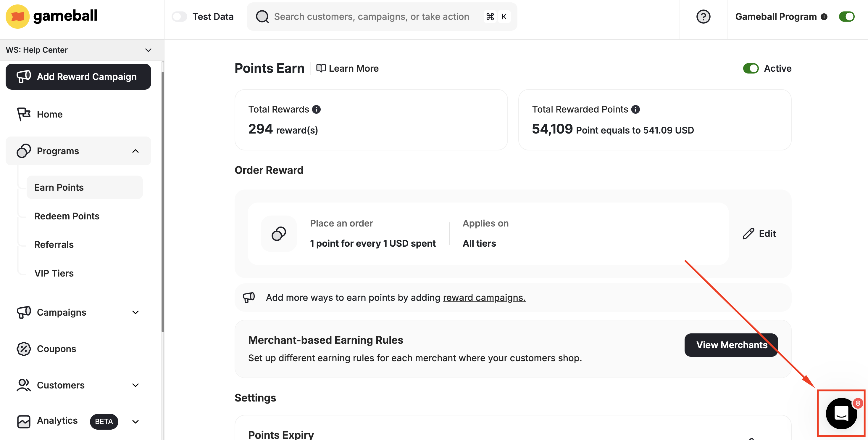Screen dimensions: 868x440
Task: Turn off the Gameball Program toggle
Action: pyautogui.click(x=846, y=17)
